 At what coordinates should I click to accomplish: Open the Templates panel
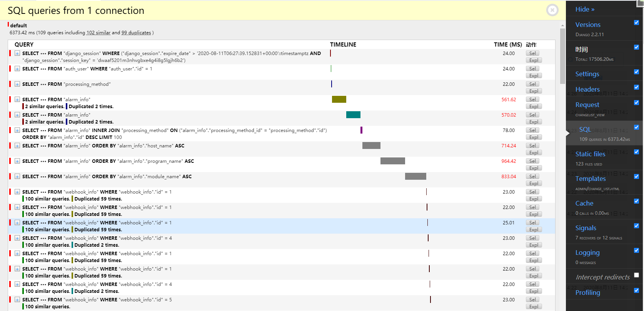[591, 179]
